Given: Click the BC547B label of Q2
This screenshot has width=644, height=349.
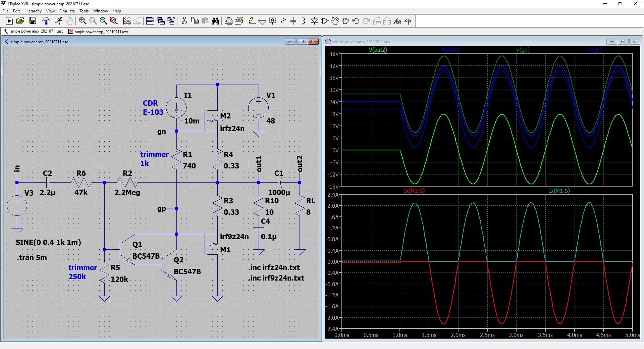Looking at the screenshot, I should coord(187,271).
